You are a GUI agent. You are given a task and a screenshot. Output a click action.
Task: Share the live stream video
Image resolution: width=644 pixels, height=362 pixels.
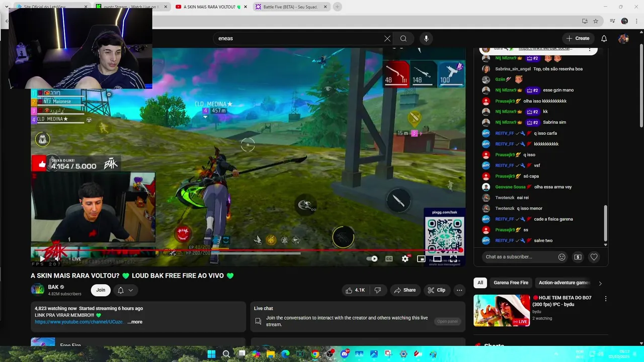tap(405, 290)
